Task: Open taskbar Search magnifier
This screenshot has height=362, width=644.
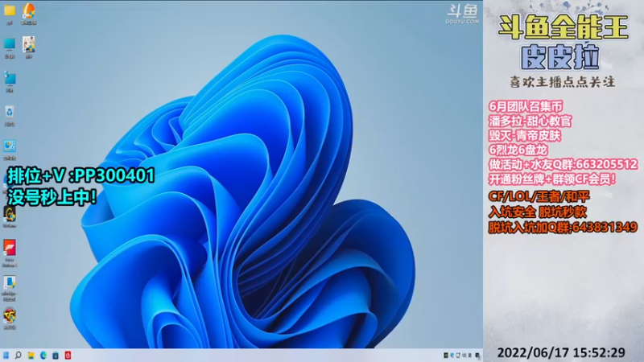Action: click(18, 355)
